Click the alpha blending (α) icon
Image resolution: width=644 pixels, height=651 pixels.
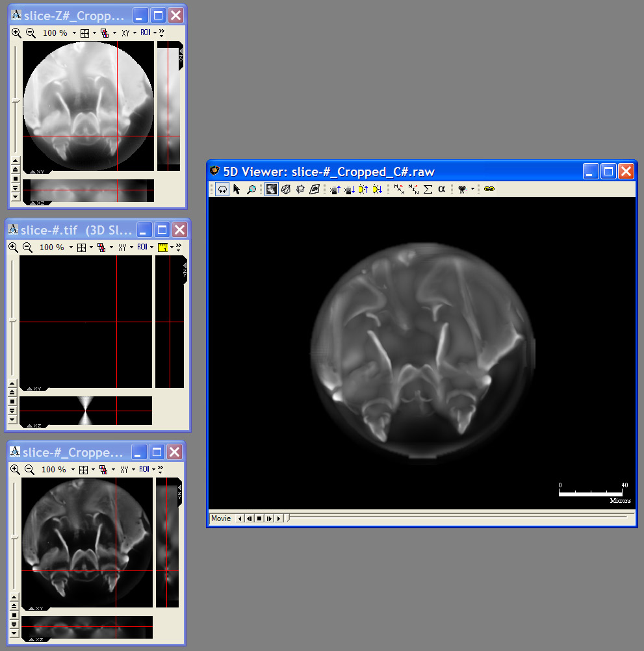pyautogui.click(x=442, y=189)
